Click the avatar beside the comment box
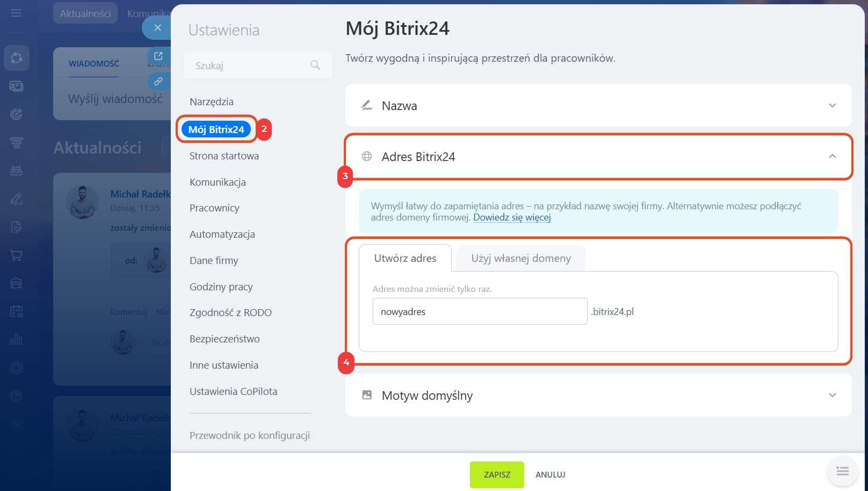The width and height of the screenshot is (868, 491). (x=122, y=342)
